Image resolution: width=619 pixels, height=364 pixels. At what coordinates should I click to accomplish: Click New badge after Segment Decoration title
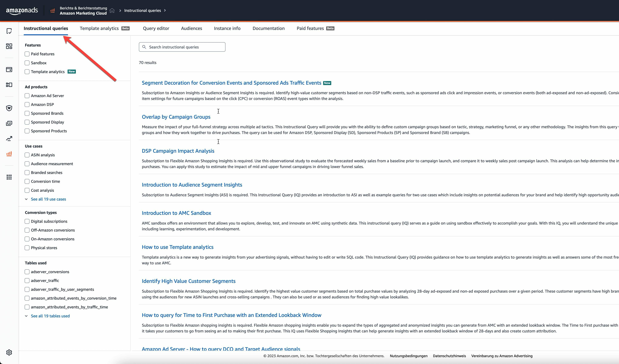(327, 83)
